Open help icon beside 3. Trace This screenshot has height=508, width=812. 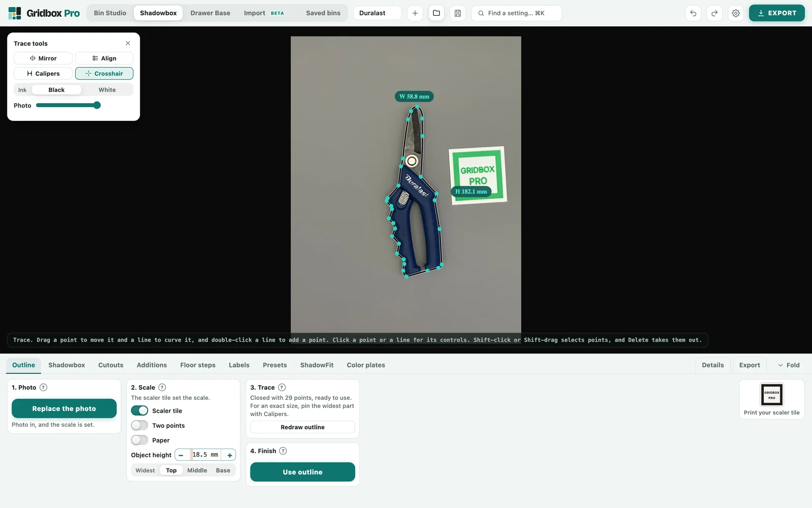pyautogui.click(x=282, y=388)
